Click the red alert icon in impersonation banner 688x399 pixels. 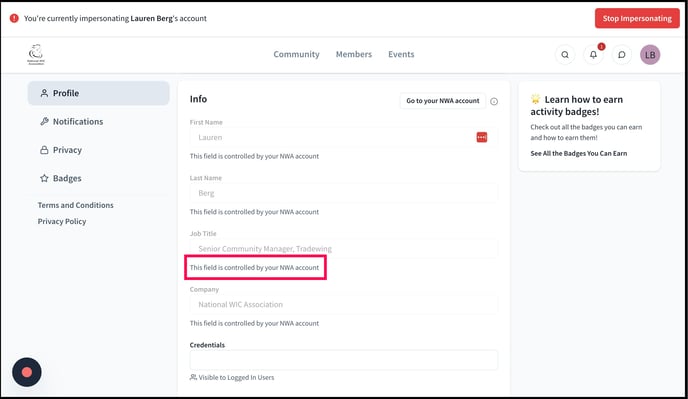[14, 18]
